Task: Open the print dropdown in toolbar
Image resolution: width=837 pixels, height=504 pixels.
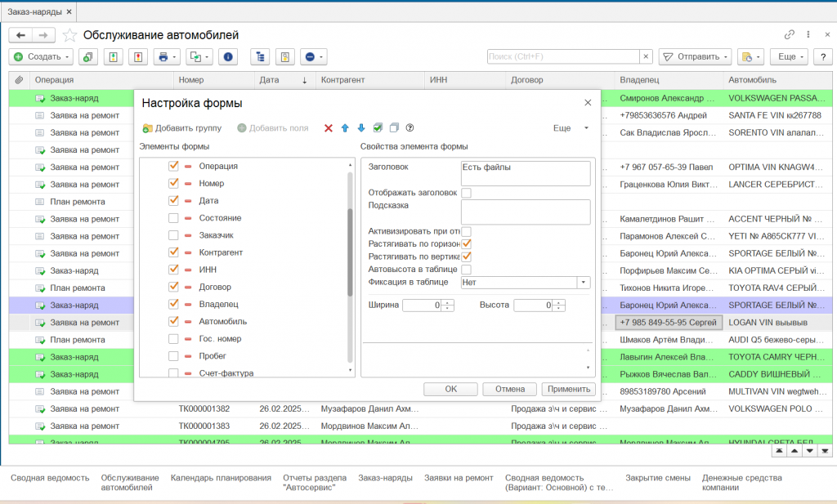Action: (167, 57)
